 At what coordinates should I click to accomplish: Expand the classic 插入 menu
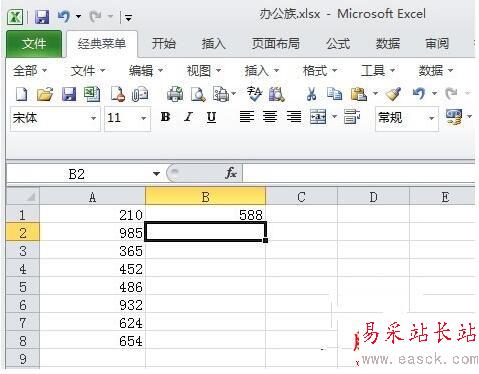pos(262,71)
